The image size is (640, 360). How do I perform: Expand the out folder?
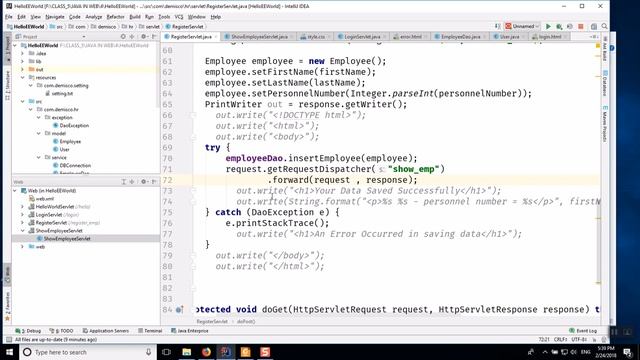(x=23, y=69)
